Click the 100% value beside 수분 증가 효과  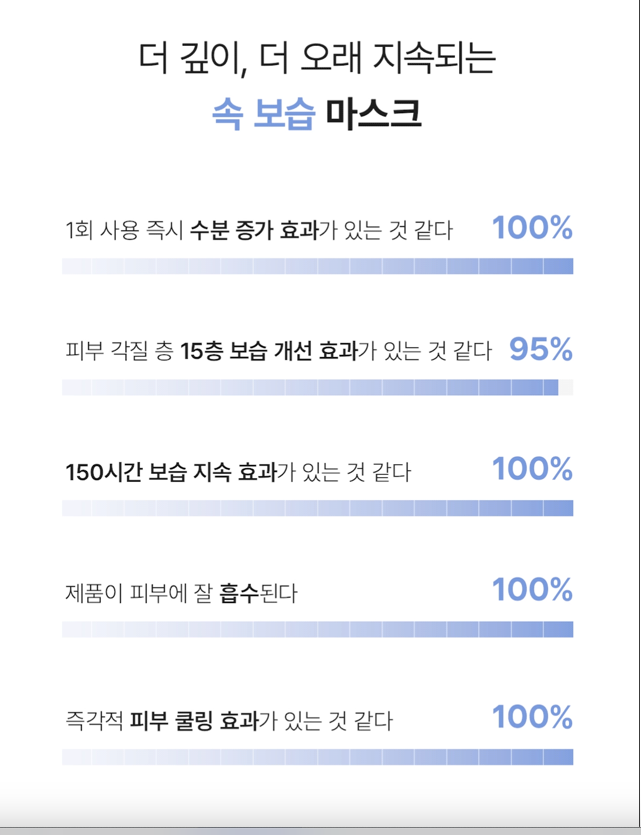[x=532, y=228]
